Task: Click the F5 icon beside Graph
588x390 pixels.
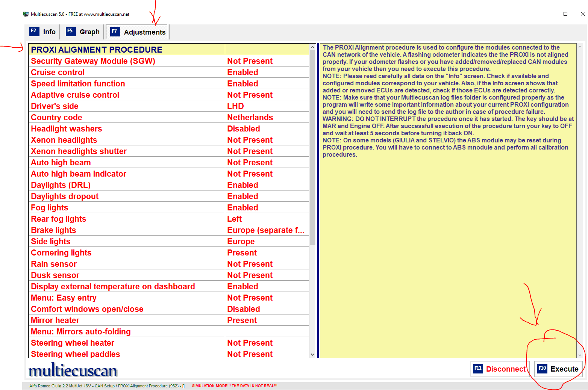Action: (70, 31)
